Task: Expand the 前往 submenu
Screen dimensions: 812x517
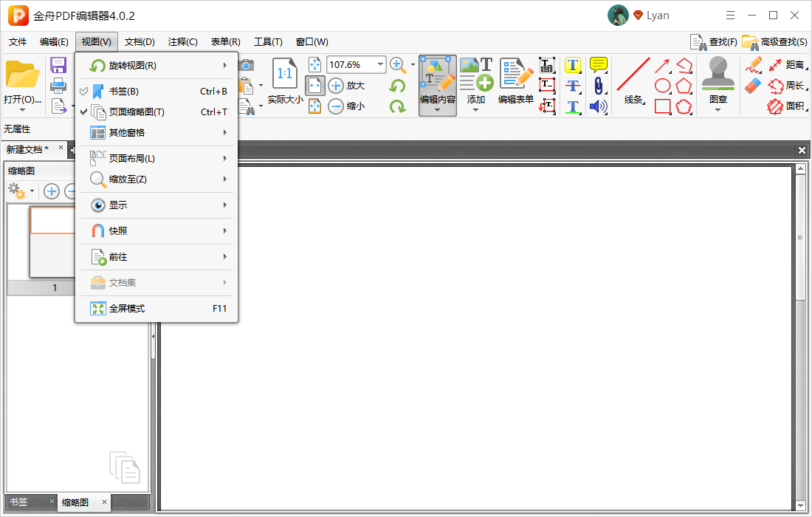Action: point(156,257)
